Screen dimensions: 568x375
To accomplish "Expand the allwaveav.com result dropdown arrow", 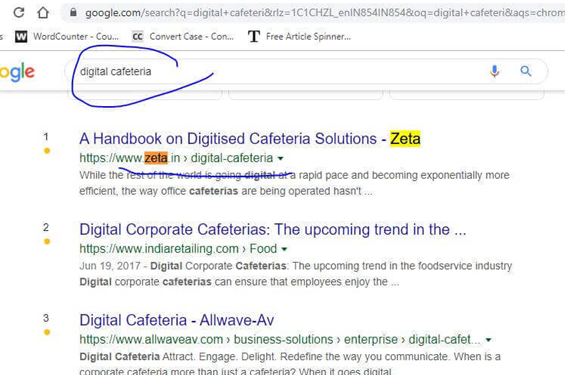I will point(488,340).
